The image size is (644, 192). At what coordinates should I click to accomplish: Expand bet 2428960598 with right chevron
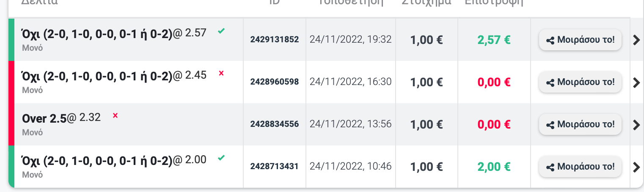[x=636, y=82]
